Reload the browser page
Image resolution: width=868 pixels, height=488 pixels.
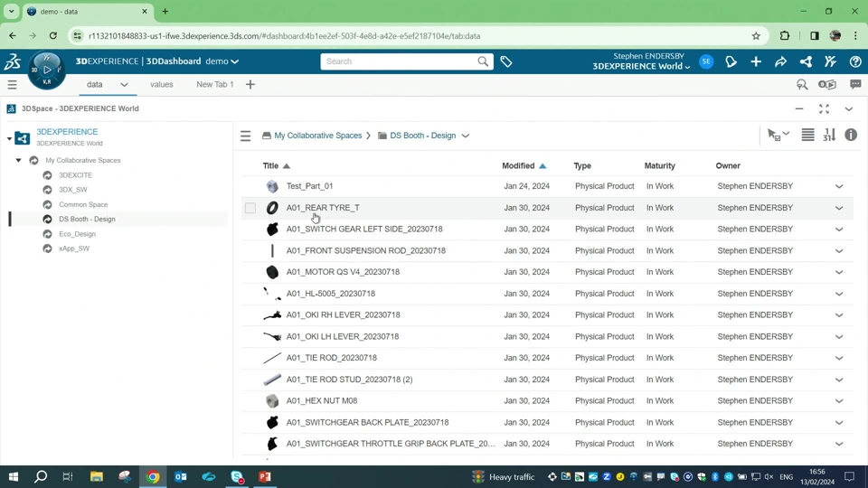(x=52, y=36)
